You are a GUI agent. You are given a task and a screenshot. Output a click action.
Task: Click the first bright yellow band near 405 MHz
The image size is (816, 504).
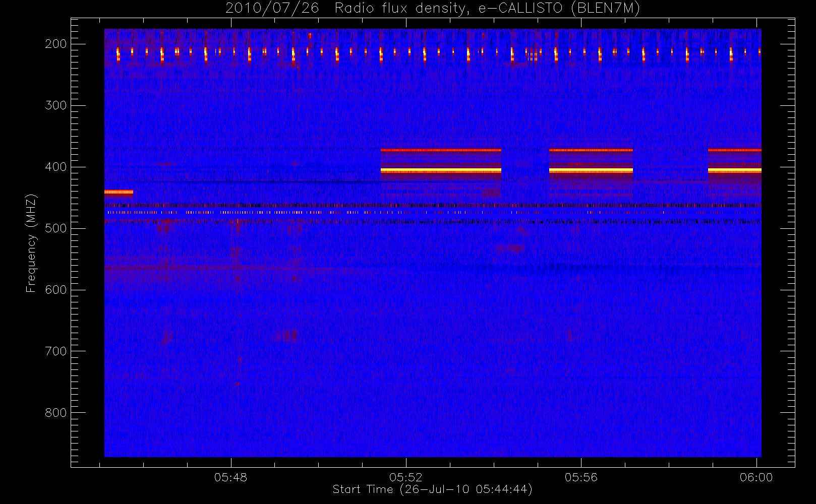pos(441,171)
